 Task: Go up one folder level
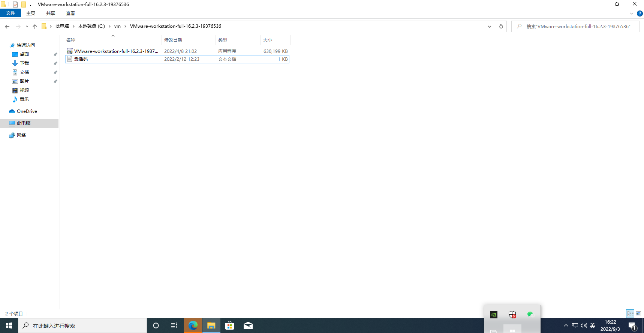(35, 26)
